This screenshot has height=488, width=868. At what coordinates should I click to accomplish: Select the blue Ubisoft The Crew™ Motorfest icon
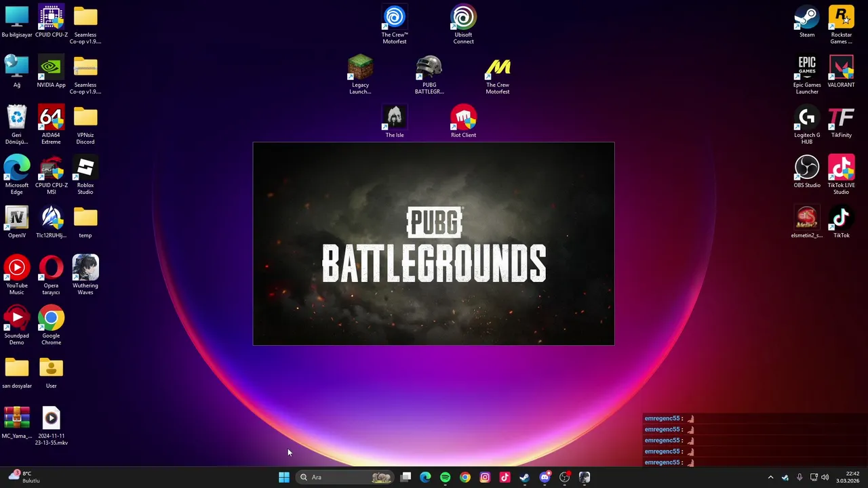tap(395, 24)
